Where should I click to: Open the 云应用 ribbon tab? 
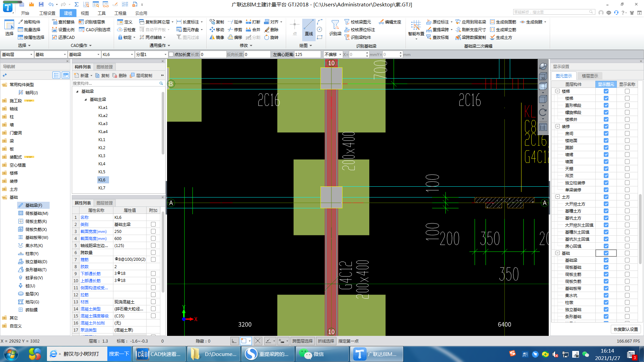(141, 13)
